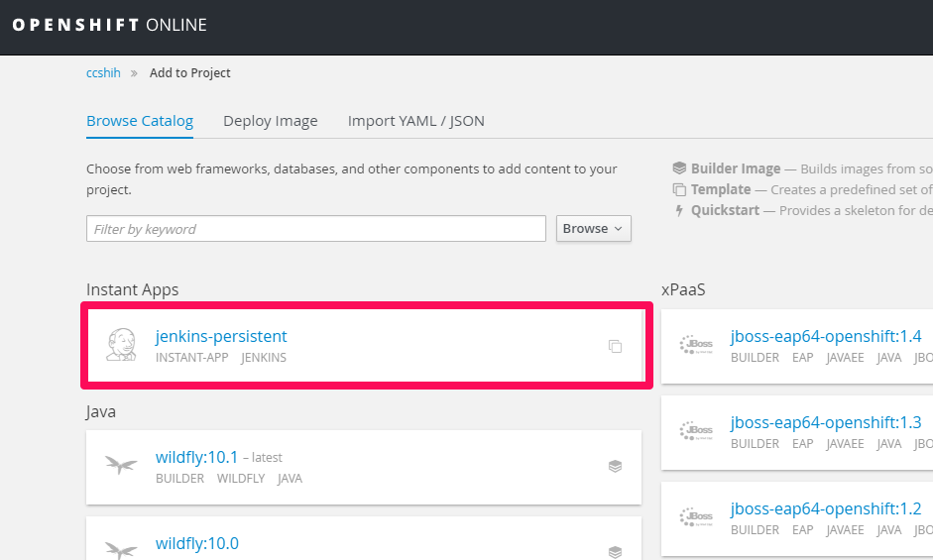The image size is (933, 560).
Task: Select the jenkins-persistent template link
Action: click(221, 336)
